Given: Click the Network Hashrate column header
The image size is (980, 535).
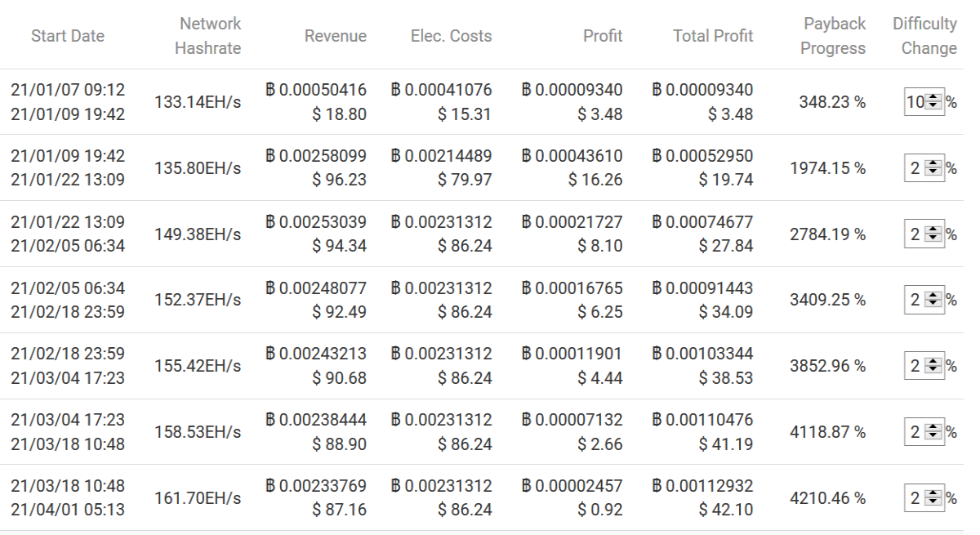Looking at the screenshot, I should point(210,36).
